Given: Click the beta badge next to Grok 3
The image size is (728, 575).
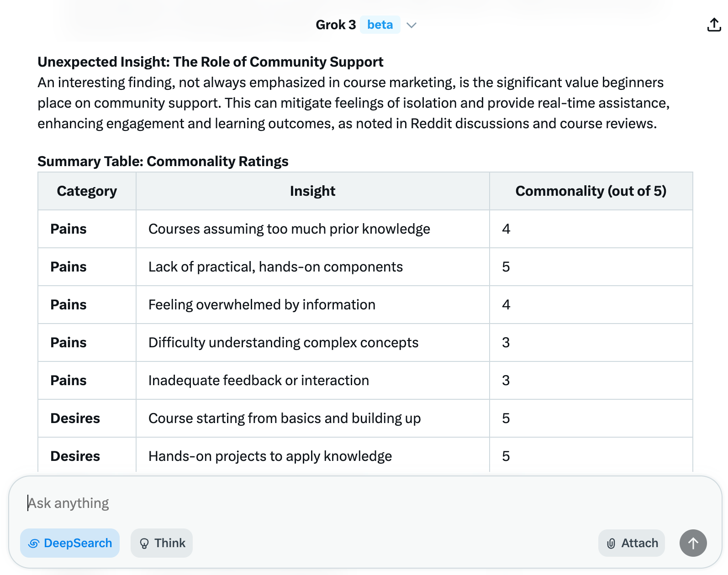Looking at the screenshot, I should [x=380, y=25].
